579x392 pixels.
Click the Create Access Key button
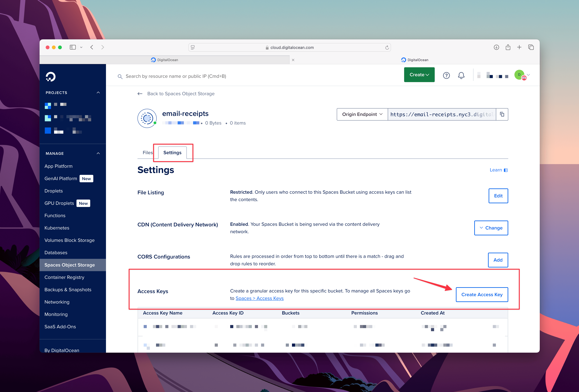482,294
